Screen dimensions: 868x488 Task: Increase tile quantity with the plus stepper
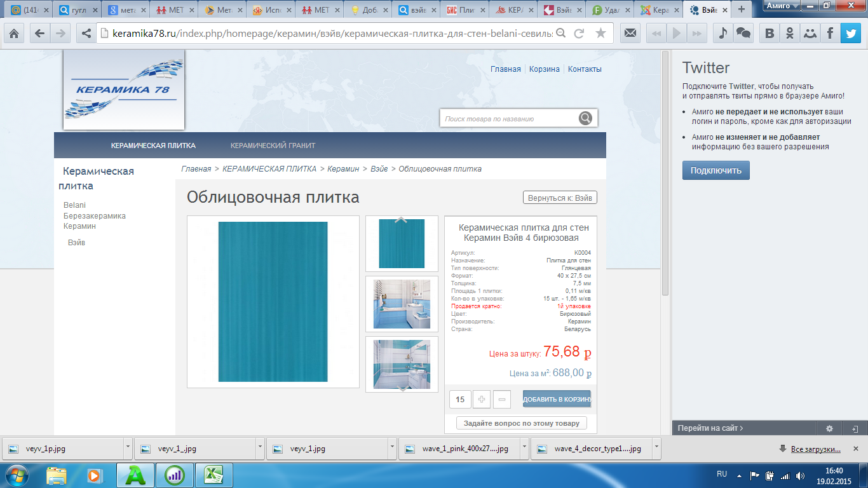click(x=481, y=399)
